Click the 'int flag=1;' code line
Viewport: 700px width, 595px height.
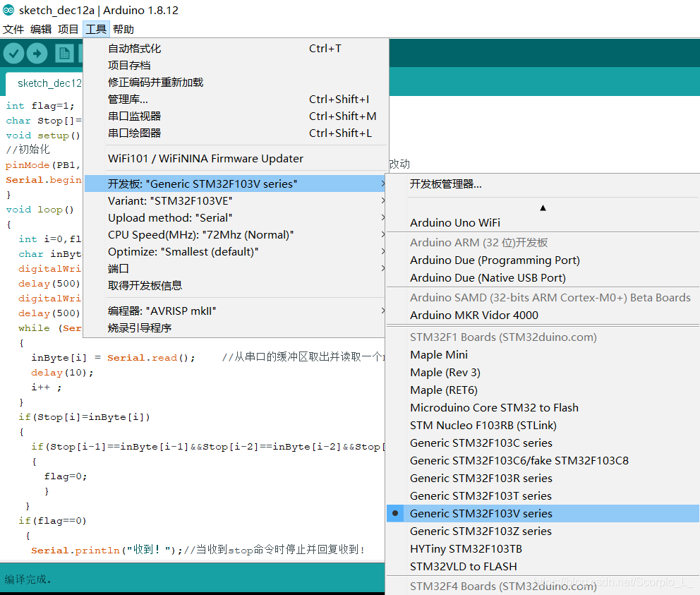40,106
